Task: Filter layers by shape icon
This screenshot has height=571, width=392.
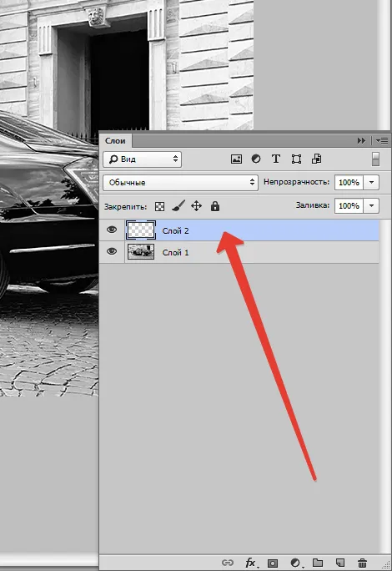Action: (x=296, y=159)
